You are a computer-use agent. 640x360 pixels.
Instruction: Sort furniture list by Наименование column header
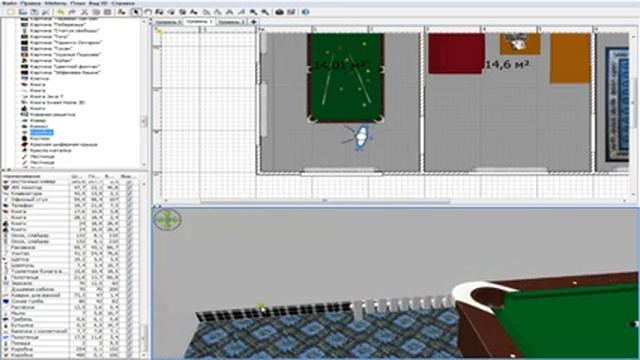[x=36, y=176]
